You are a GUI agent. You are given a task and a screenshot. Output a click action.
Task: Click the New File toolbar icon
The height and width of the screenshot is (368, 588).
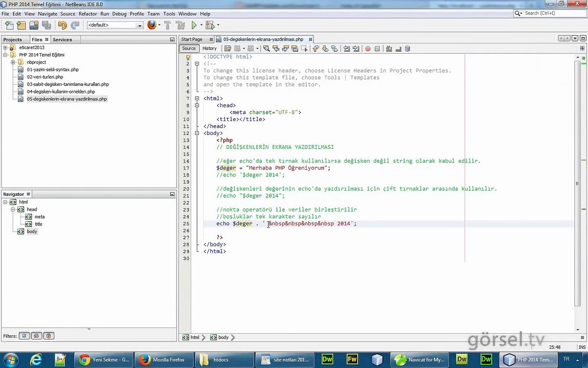click(9, 25)
